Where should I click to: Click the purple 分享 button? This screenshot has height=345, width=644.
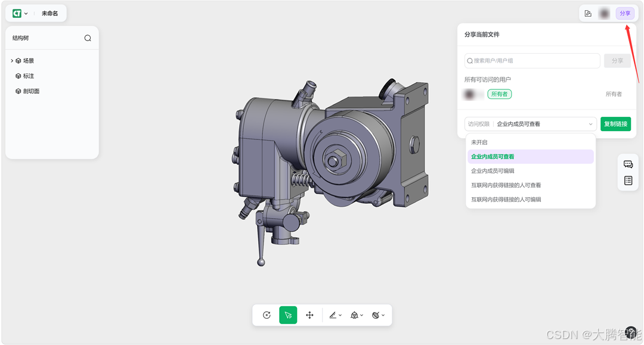tap(625, 14)
